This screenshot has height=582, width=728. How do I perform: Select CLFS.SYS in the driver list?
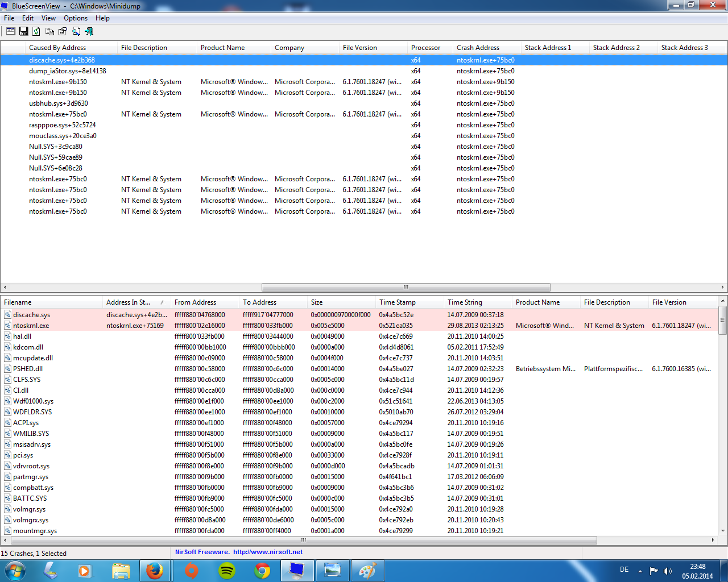click(x=359, y=380)
